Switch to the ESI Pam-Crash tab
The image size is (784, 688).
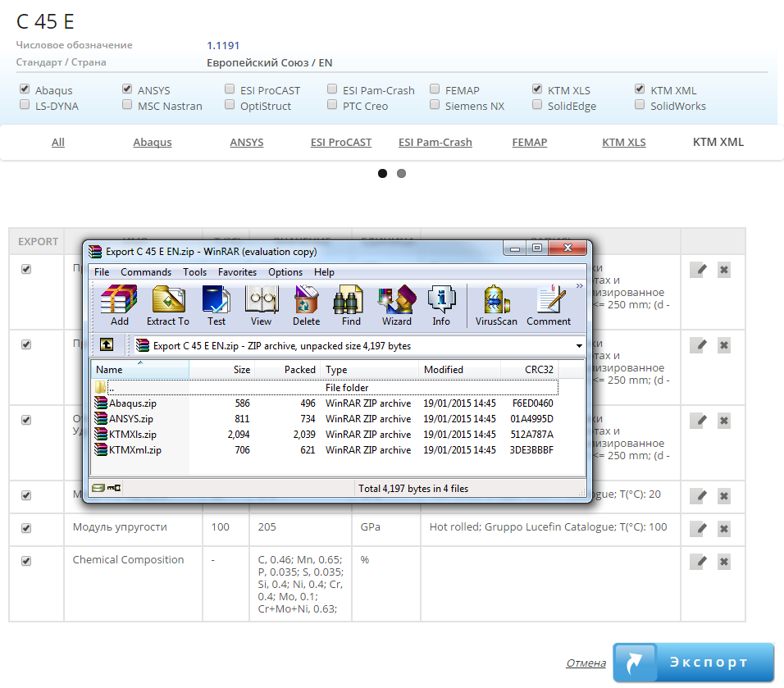pos(435,142)
